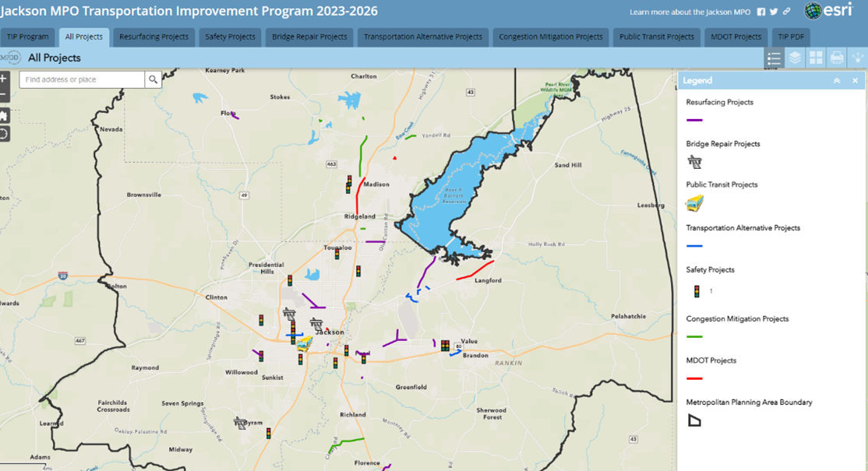The image size is (868, 471).
Task: Click the red MDOT Projects legend line
Action: pos(694,378)
